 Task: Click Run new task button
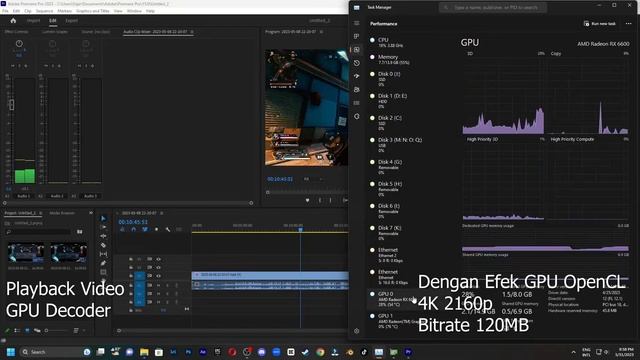coord(600,24)
